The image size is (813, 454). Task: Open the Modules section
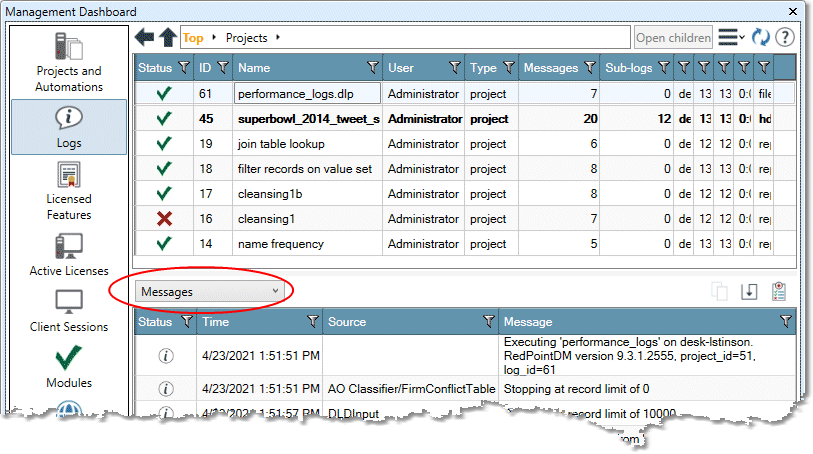[x=69, y=367]
